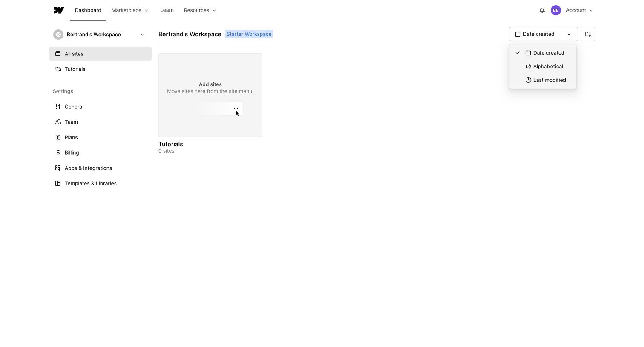
Task: Click the Tutorials folder icon in sidebar
Action: click(58, 69)
